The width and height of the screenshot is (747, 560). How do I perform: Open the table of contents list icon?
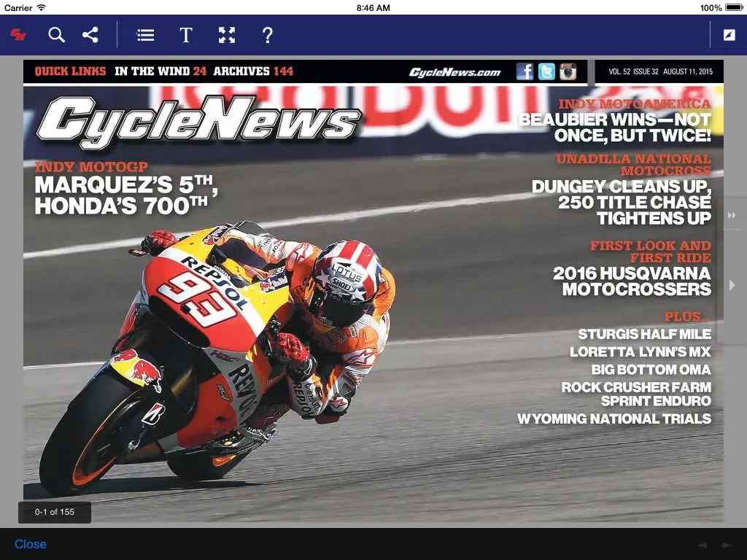pyautogui.click(x=145, y=35)
